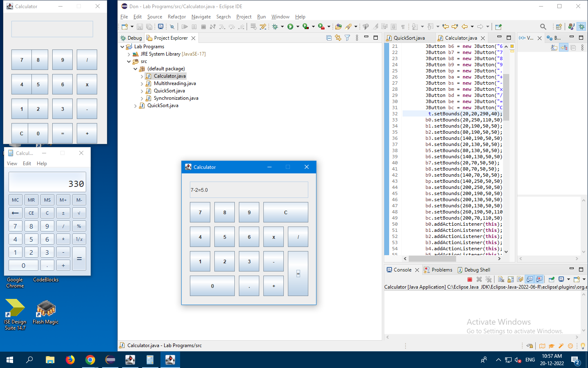Click the Clear Console icon
Viewport: 588px width, 368px height.
click(x=501, y=279)
